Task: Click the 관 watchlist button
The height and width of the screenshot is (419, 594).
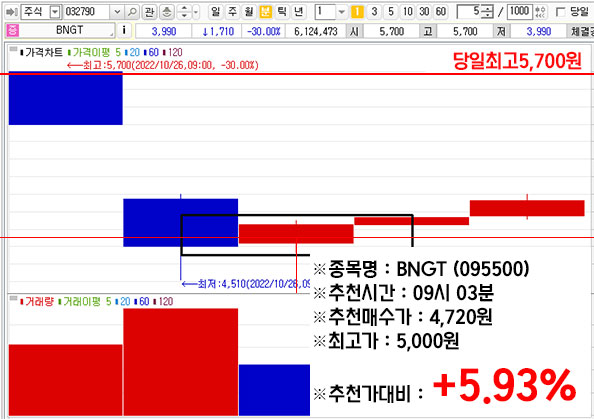Action: (x=149, y=12)
